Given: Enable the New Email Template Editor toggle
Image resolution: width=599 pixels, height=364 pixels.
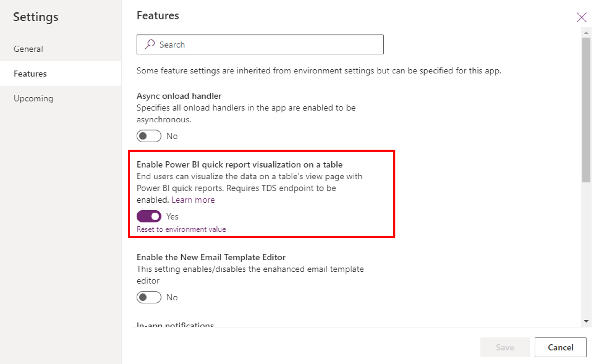Looking at the screenshot, I should 149,297.
